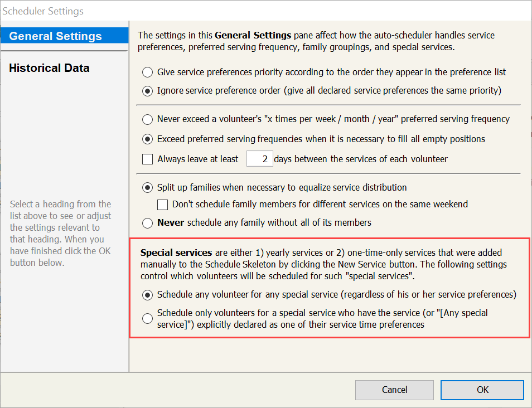Choose "Never exceed a volunteer's preferred serving frequency"
Viewport: 532px width, 408px height.
pos(147,119)
